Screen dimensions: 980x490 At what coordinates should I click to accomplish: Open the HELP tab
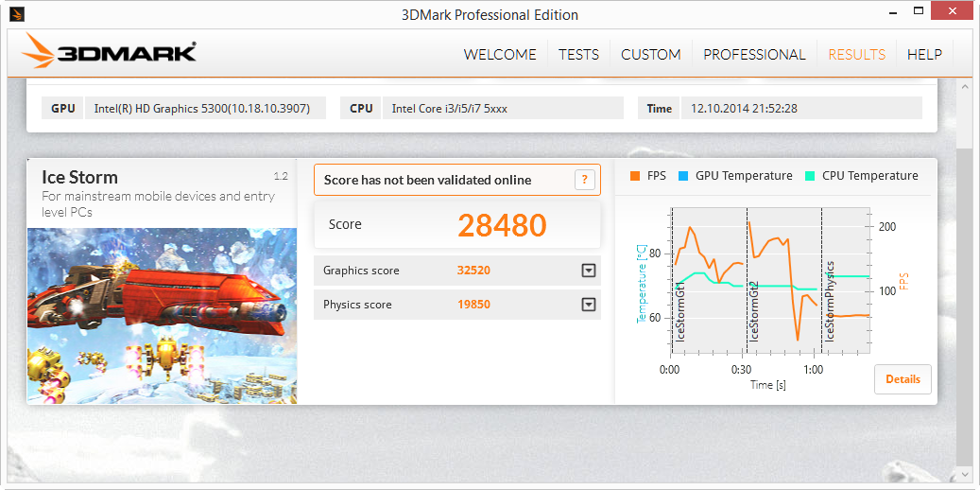pos(924,55)
